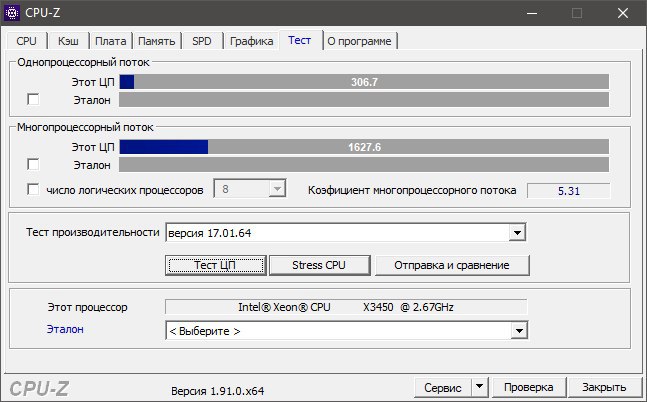
Task: Open the CPU tab
Action: [26, 41]
